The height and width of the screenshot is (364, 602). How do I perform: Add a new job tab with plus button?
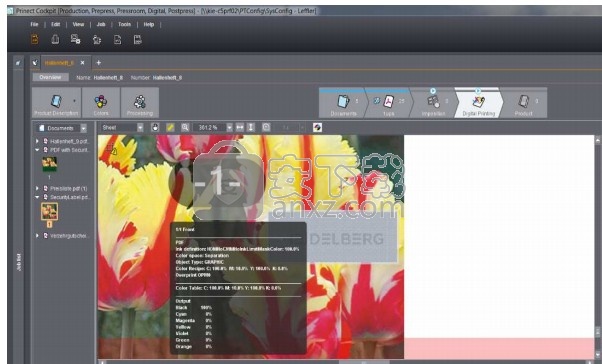click(98, 63)
